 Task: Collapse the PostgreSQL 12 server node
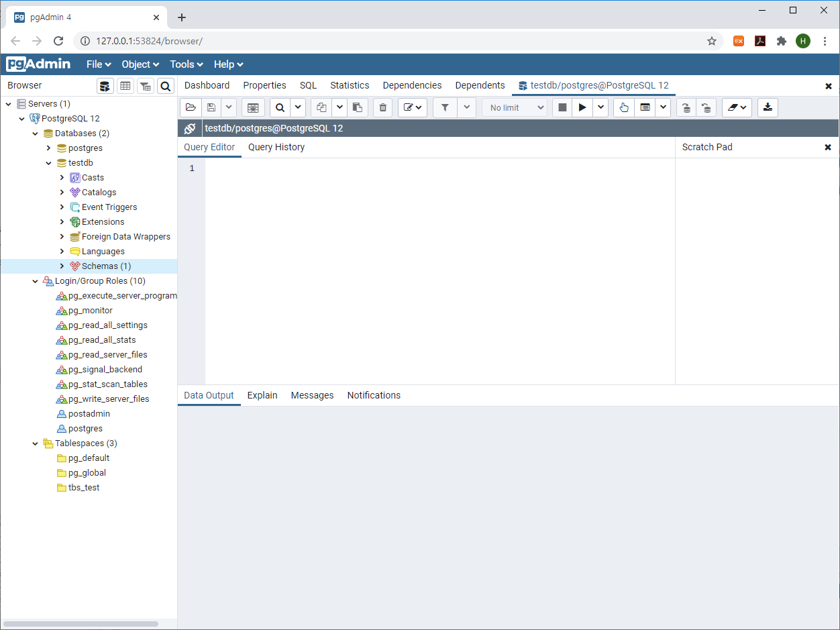(x=21, y=119)
